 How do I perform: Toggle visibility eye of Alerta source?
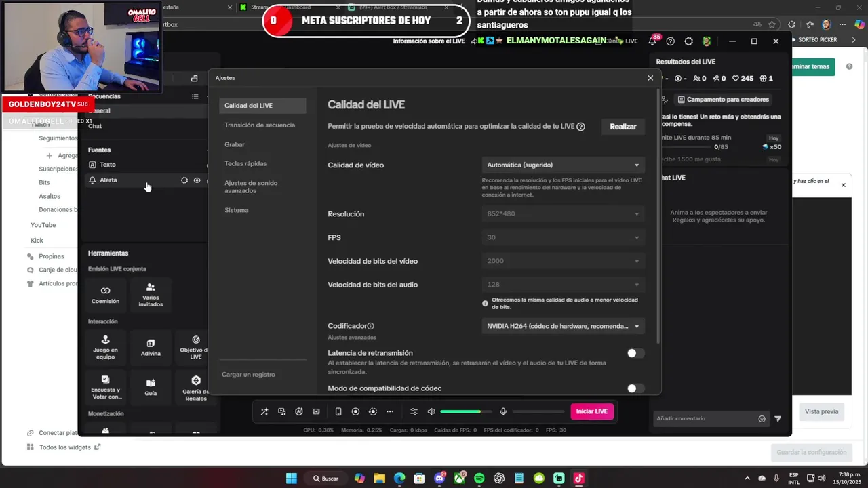click(x=197, y=180)
